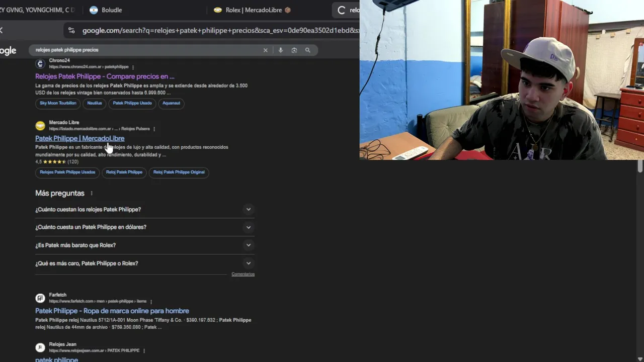Click the browser address bar URL
Screen dimensions: 644x362
(x=220, y=31)
